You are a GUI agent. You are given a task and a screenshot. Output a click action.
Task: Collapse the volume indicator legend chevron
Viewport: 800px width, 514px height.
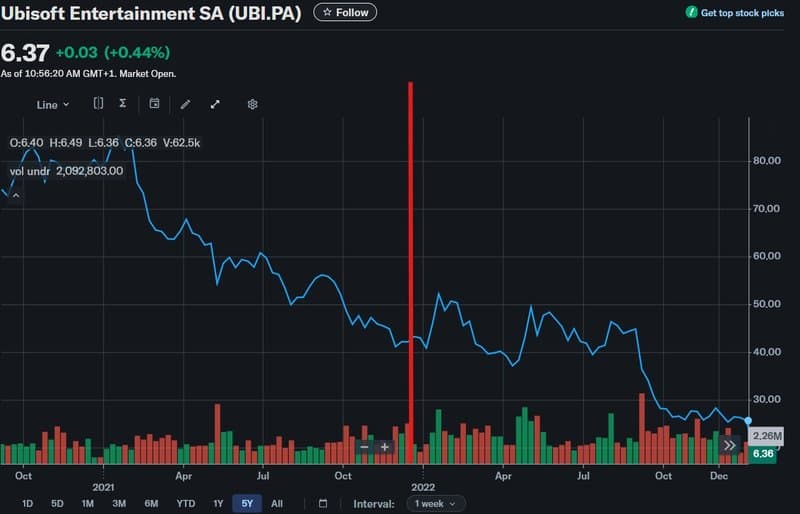coord(15,194)
